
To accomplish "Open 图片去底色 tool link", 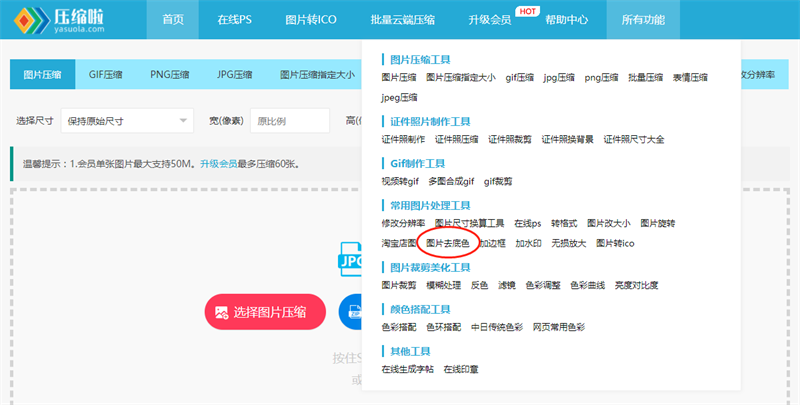I will [x=447, y=243].
